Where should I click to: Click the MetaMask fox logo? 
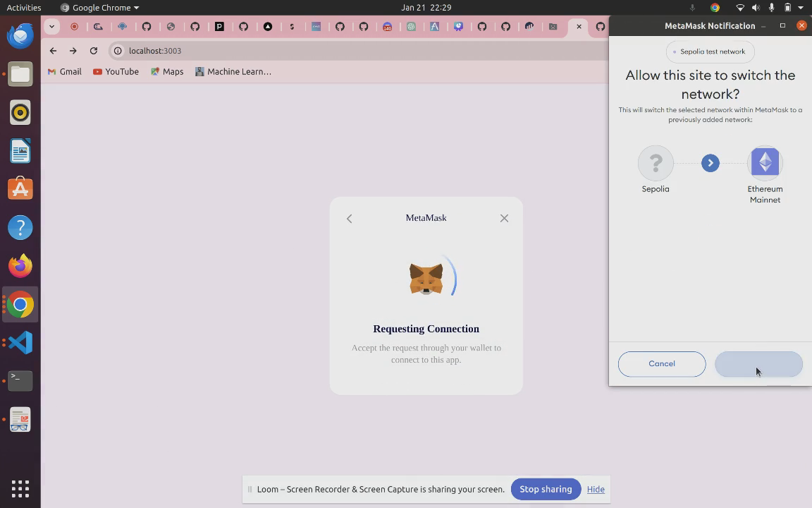(426, 279)
